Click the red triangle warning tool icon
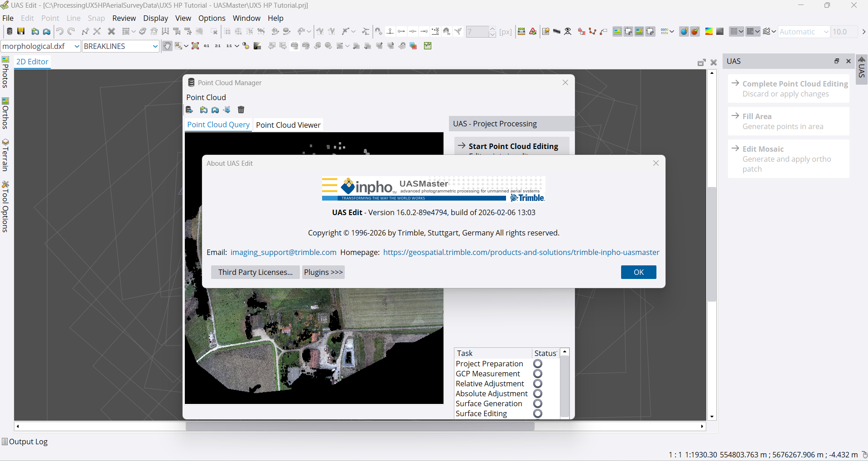868x461 pixels. [x=533, y=31]
